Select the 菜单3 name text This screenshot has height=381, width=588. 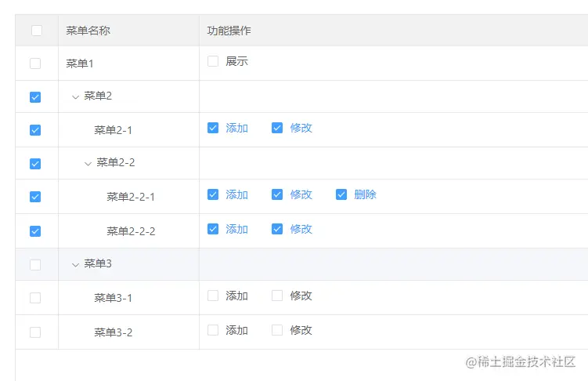[x=98, y=264]
